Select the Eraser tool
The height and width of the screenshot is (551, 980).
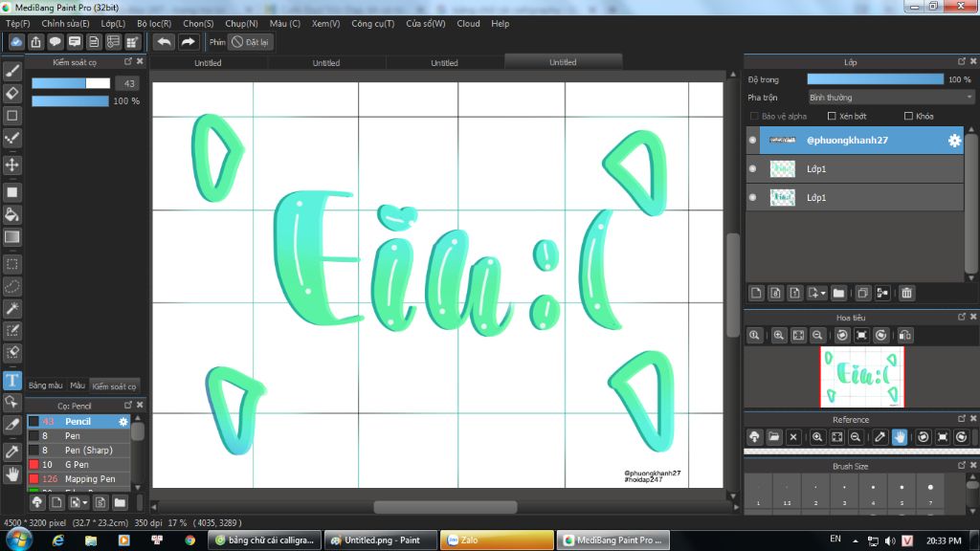pyautogui.click(x=11, y=93)
